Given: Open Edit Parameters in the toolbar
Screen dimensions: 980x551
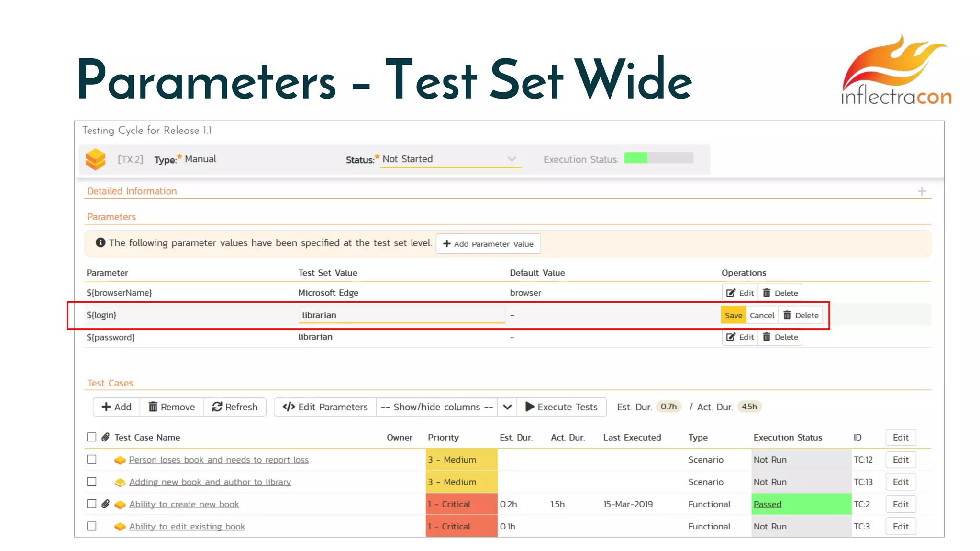Looking at the screenshot, I should tap(325, 407).
